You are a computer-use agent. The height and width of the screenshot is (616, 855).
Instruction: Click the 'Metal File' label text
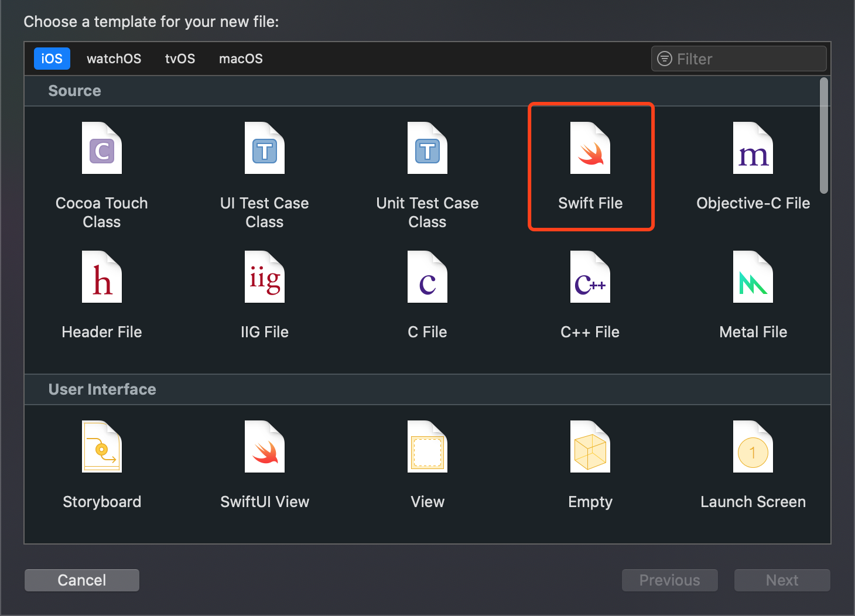[x=753, y=332]
